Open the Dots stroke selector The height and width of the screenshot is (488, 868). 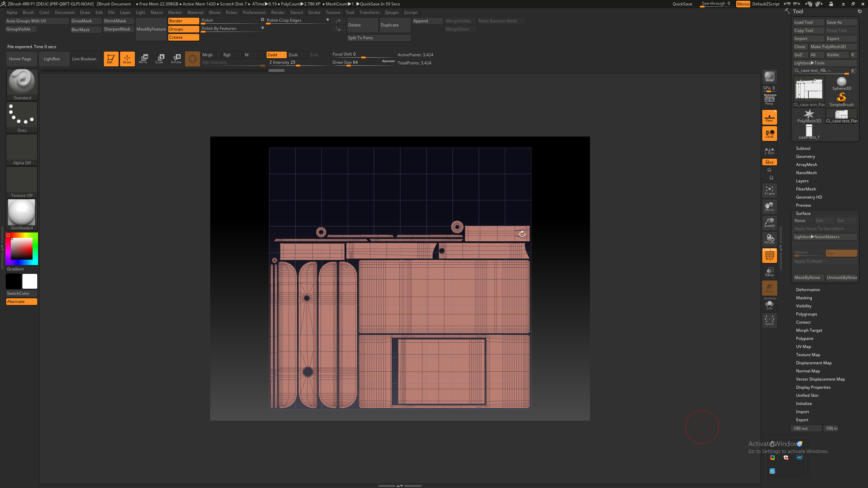coord(22,117)
